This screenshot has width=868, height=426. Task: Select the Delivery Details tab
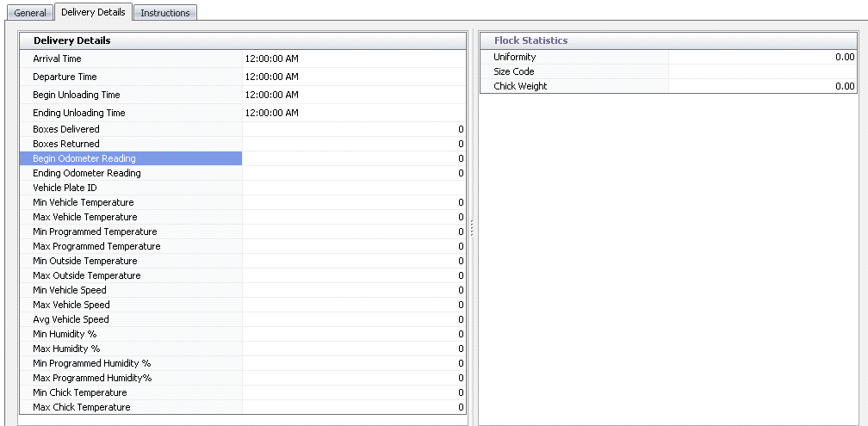click(x=94, y=12)
